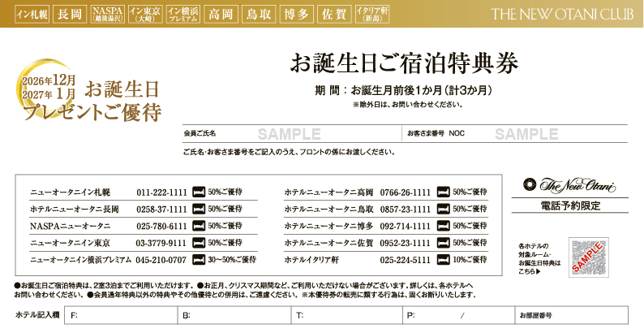Click the QR code sample image

click(589, 257)
